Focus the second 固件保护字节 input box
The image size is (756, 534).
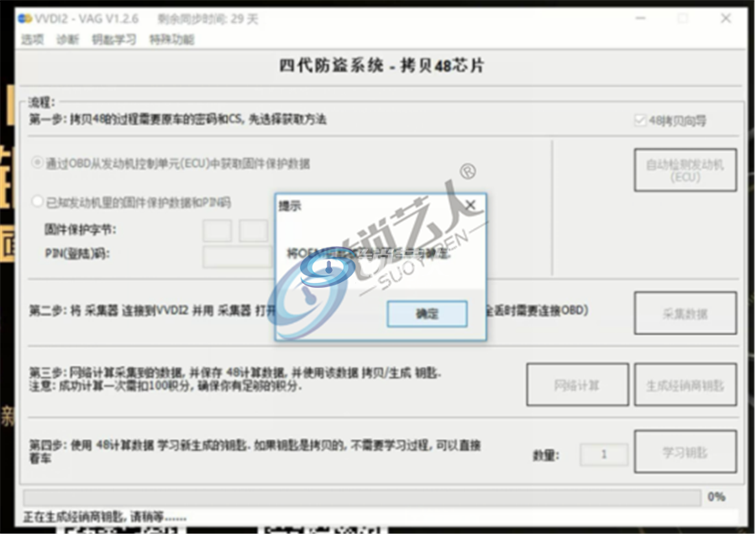(x=254, y=230)
